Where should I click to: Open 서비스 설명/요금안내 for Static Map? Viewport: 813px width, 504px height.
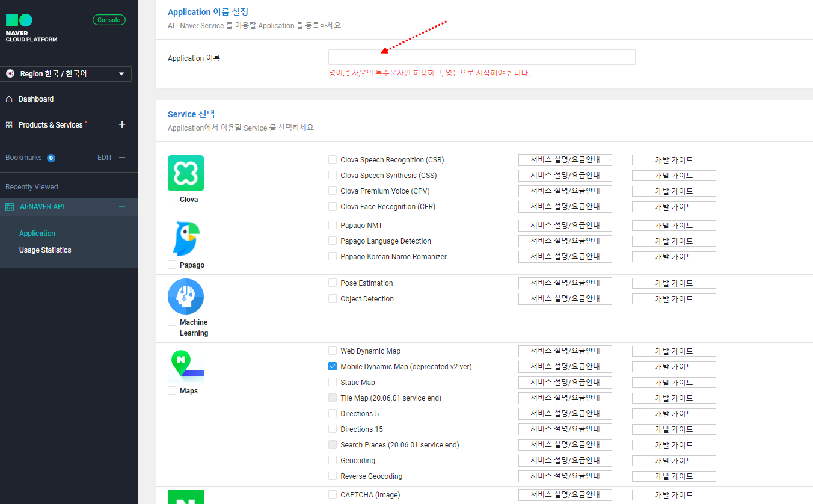coord(565,383)
